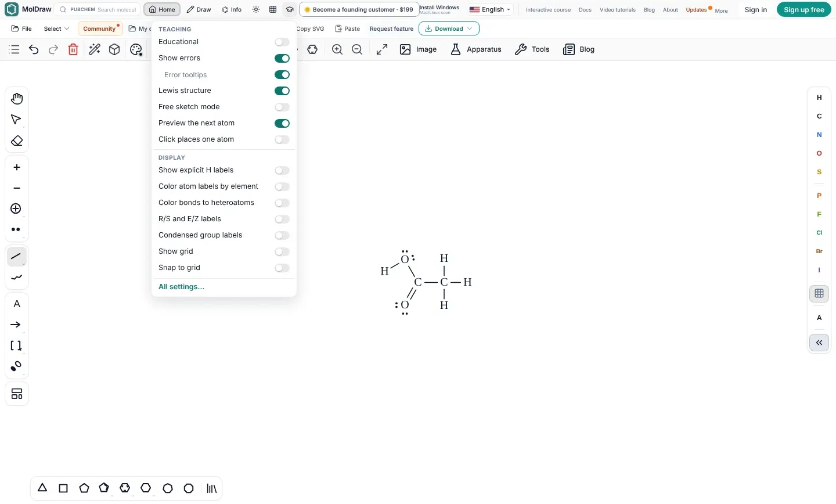Select the eraser tool
This screenshot has width=836, height=504.
(x=17, y=141)
